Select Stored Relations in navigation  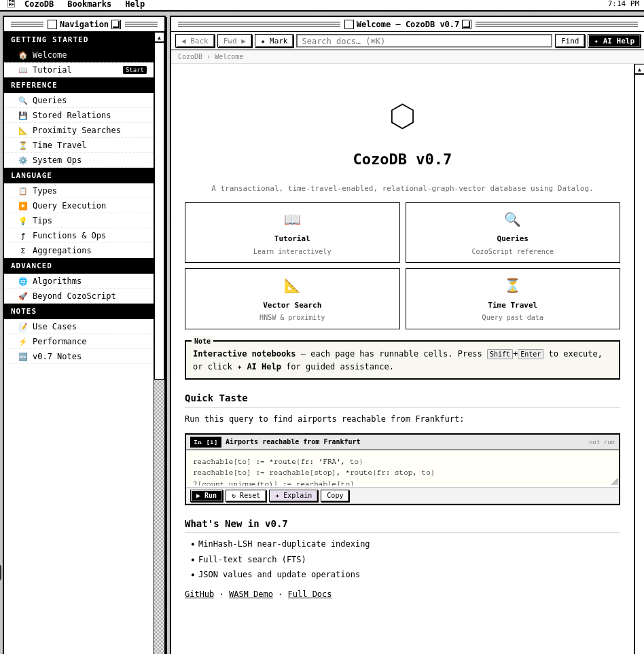pyautogui.click(x=79, y=115)
